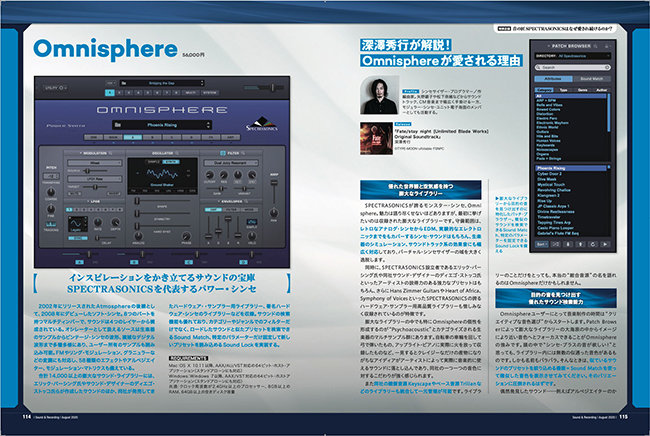Viewport: 650px width, 436px height.
Task: Select Cyber Door 2 patch in list
Action: click(x=550, y=174)
